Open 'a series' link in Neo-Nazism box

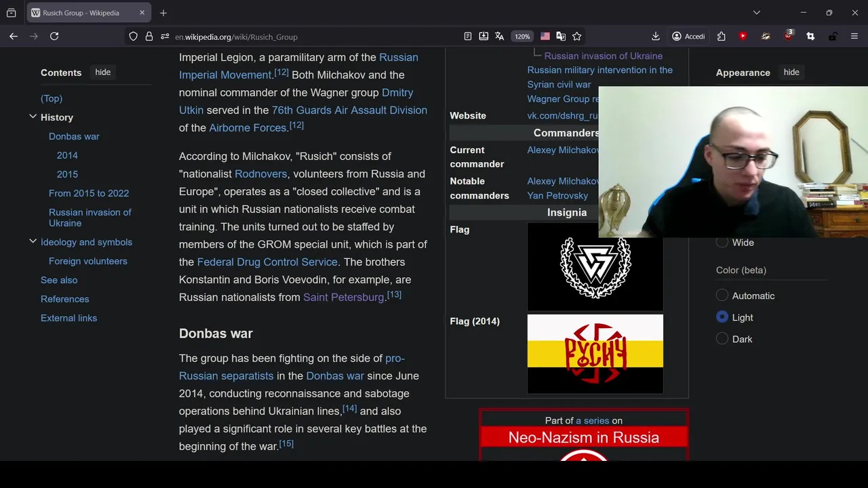(593, 420)
